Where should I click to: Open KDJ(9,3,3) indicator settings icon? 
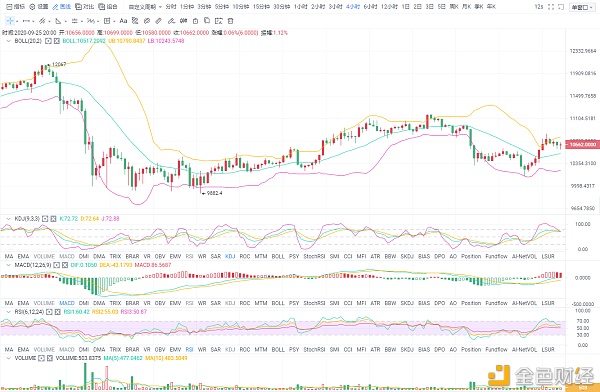click(45, 219)
